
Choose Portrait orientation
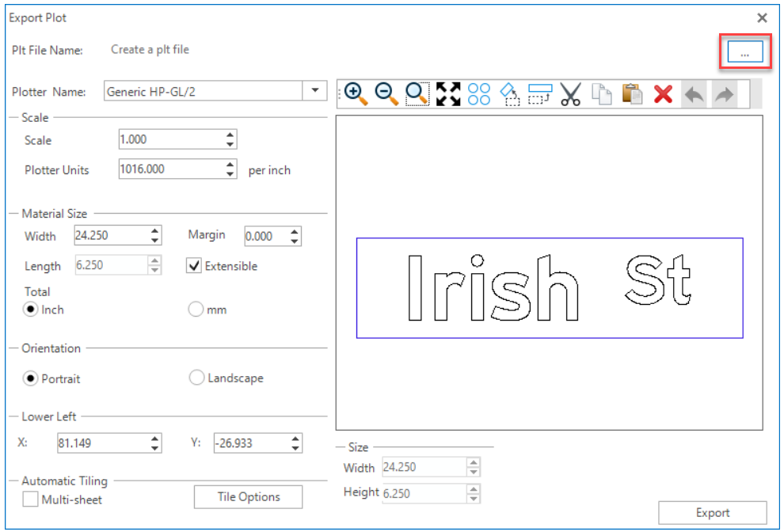click(x=31, y=378)
